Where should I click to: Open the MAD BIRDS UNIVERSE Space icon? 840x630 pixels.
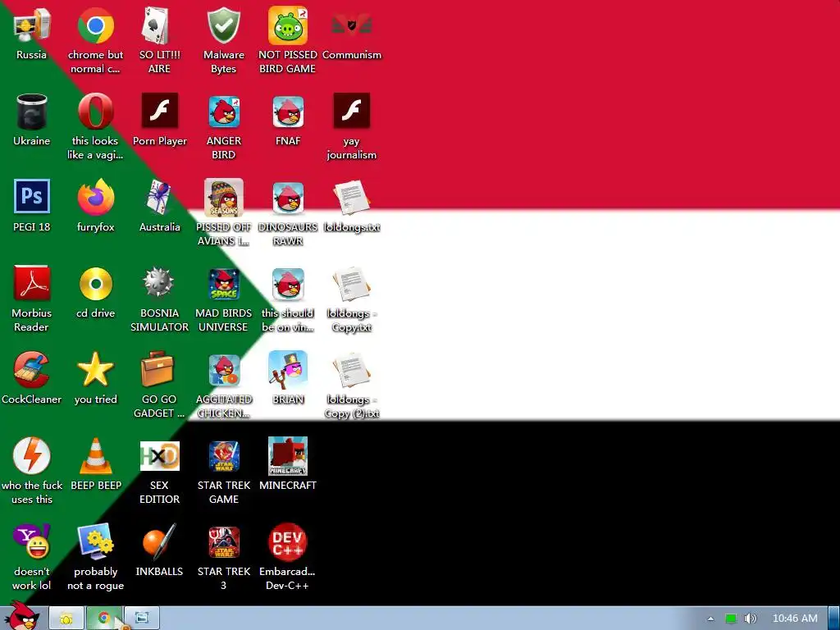coord(223,284)
